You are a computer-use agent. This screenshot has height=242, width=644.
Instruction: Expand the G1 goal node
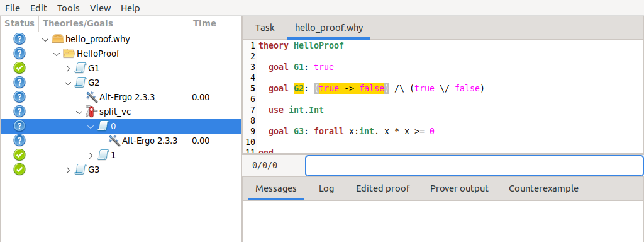point(68,68)
